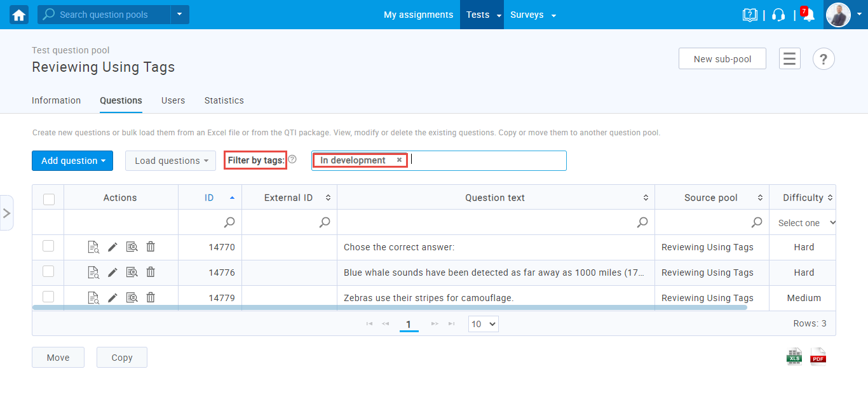Viewport: 868px width, 397px height.
Task: Click the Home icon in top bar
Action: point(19,15)
